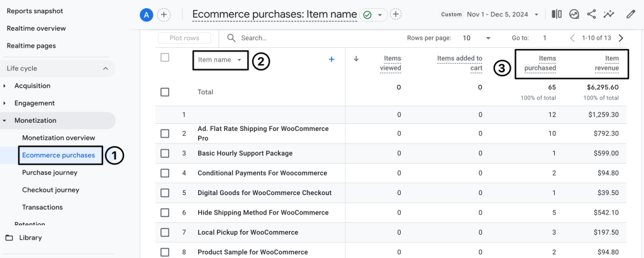Share this report via share icon
The height and width of the screenshot is (258, 644).
(x=591, y=14)
